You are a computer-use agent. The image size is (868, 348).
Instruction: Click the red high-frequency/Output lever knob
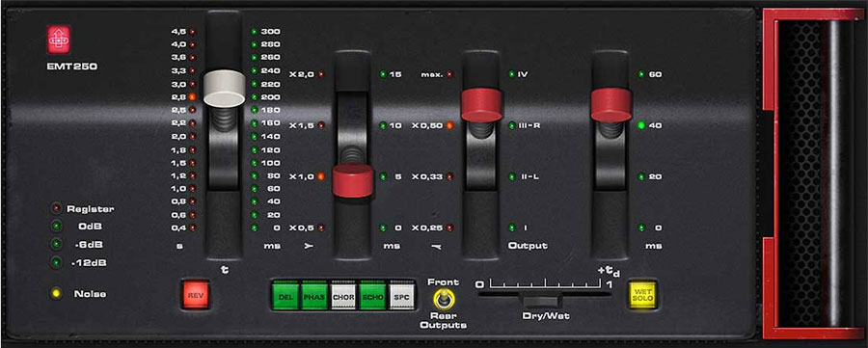[481, 104]
